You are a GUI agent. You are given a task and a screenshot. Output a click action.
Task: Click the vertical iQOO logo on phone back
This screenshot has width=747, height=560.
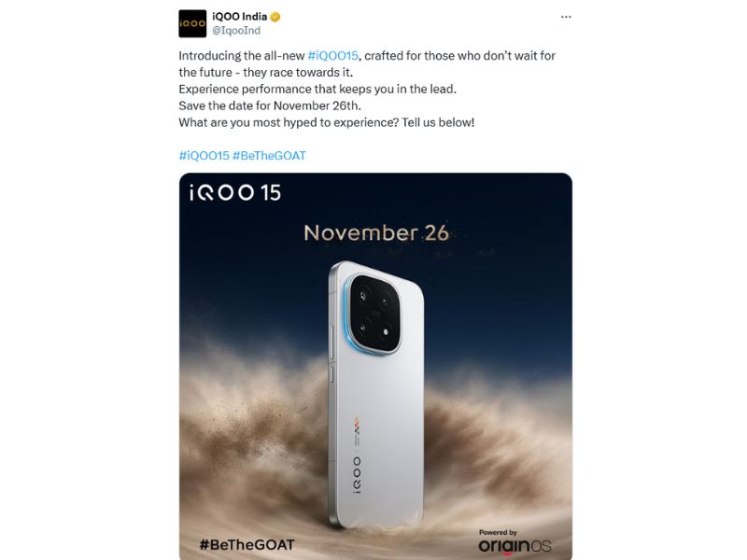[x=357, y=474]
